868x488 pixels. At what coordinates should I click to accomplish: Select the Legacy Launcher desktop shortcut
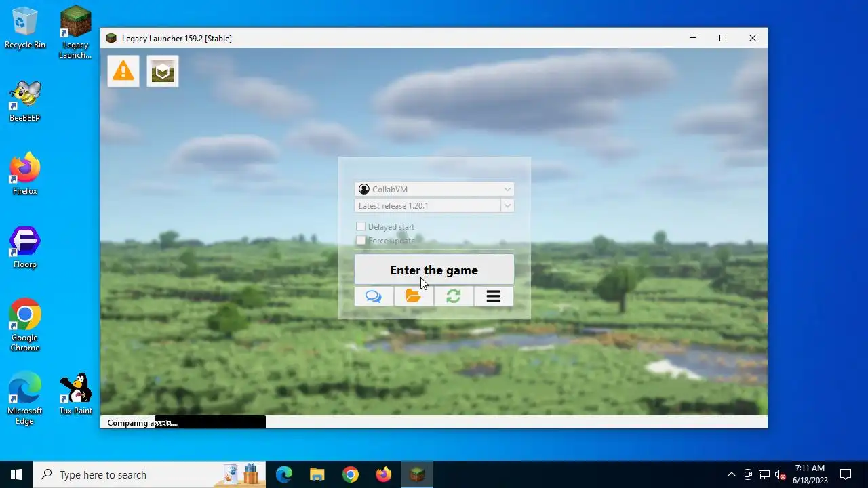point(75,33)
